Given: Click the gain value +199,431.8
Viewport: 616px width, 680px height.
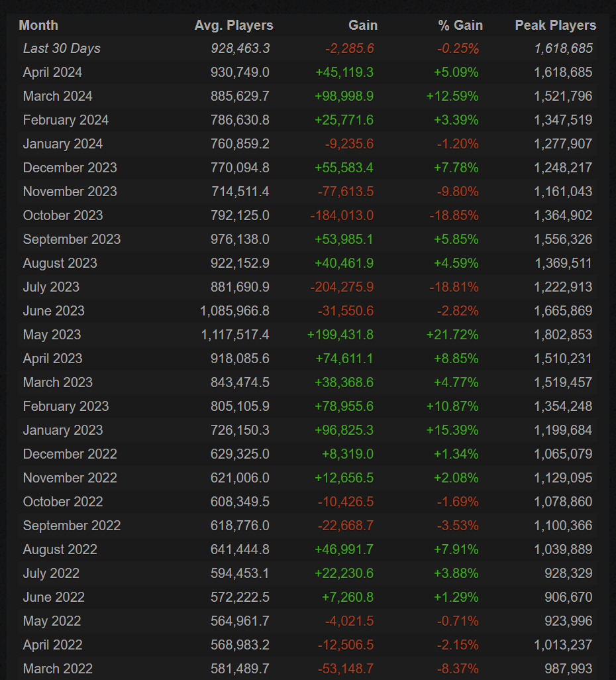Looking at the screenshot, I should coord(340,335).
